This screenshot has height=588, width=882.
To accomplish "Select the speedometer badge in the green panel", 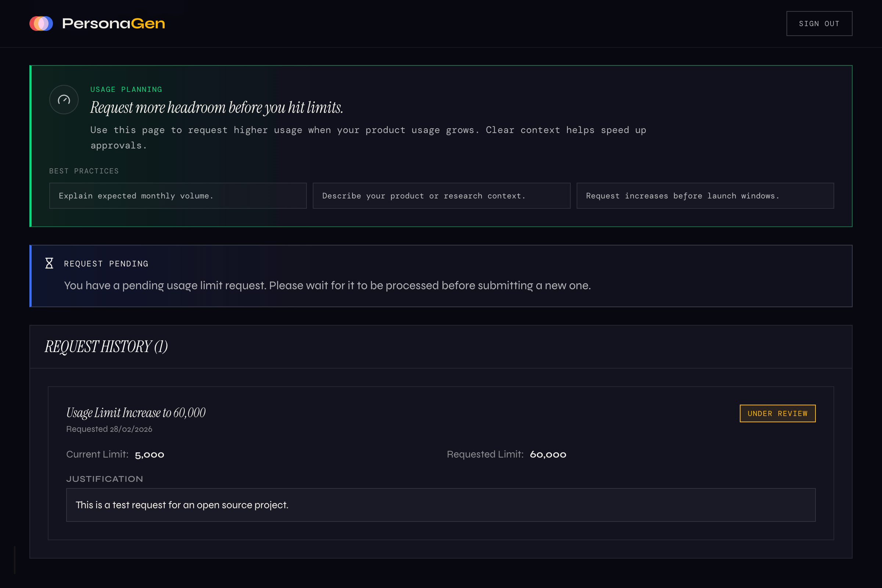I will coord(63,99).
